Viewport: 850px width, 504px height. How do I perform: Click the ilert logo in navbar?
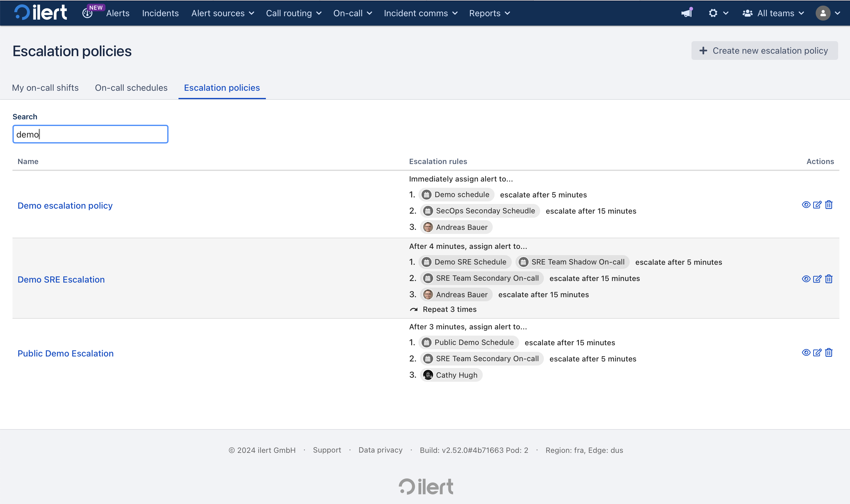click(41, 12)
